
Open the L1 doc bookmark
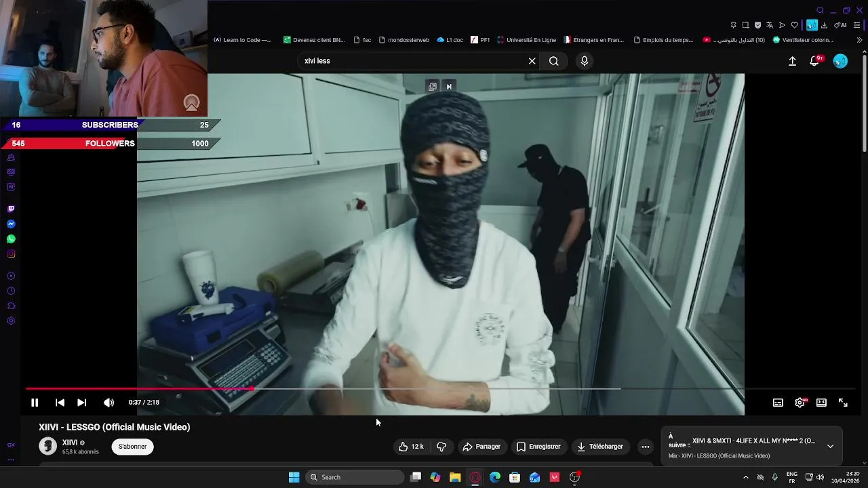(450, 40)
